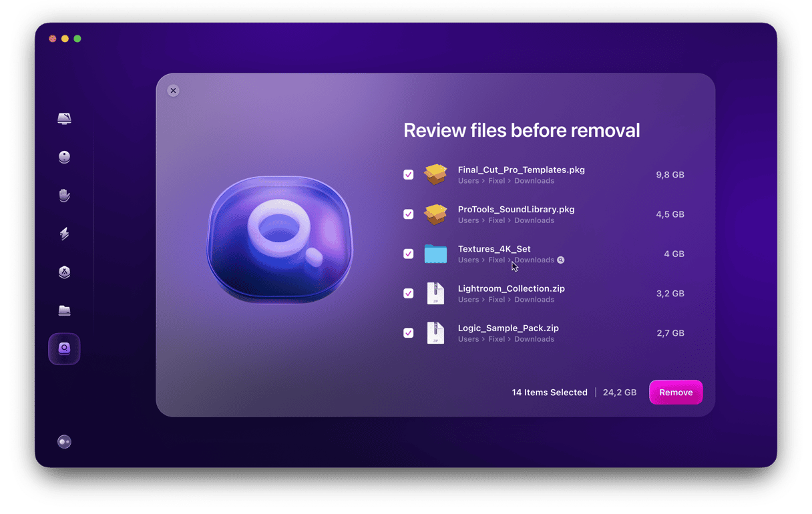
Task: Select the Textures_4K_Set name
Action: coord(494,249)
